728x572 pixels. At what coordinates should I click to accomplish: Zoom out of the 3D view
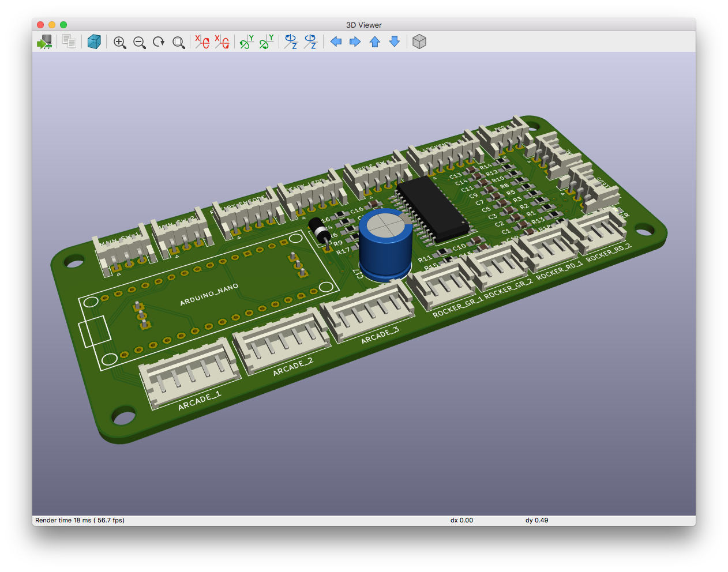click(x=139, y=42)
